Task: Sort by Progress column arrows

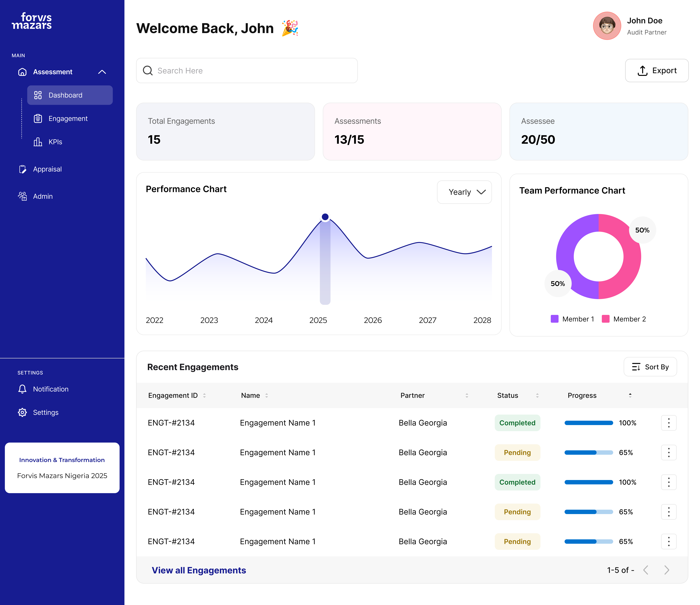Action: [630, 395]
